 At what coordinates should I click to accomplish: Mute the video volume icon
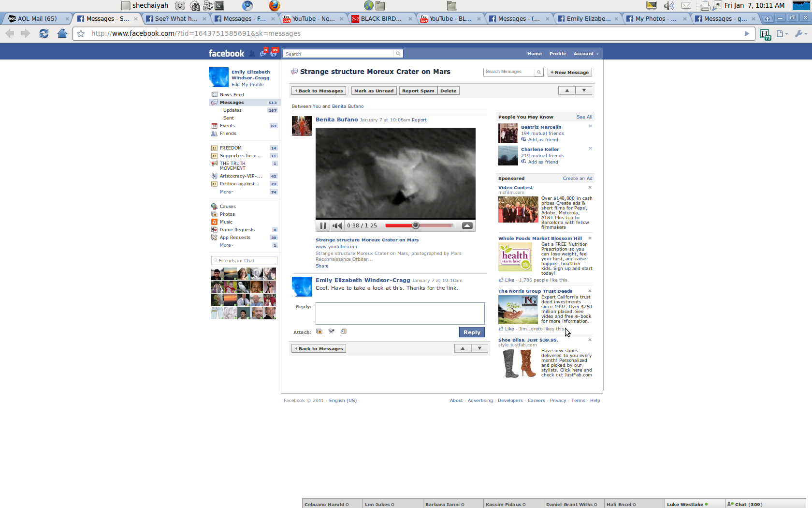(x=337, y=225)
